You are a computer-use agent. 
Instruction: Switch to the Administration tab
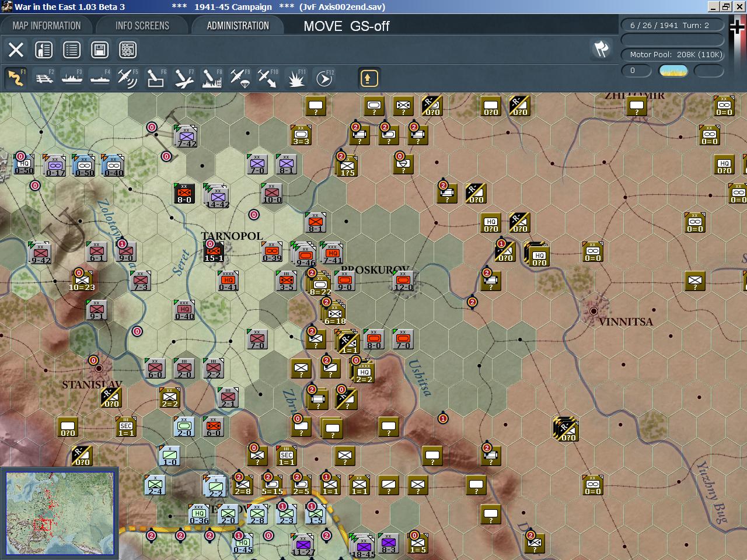pyautogui.click(x=238, y=26)
